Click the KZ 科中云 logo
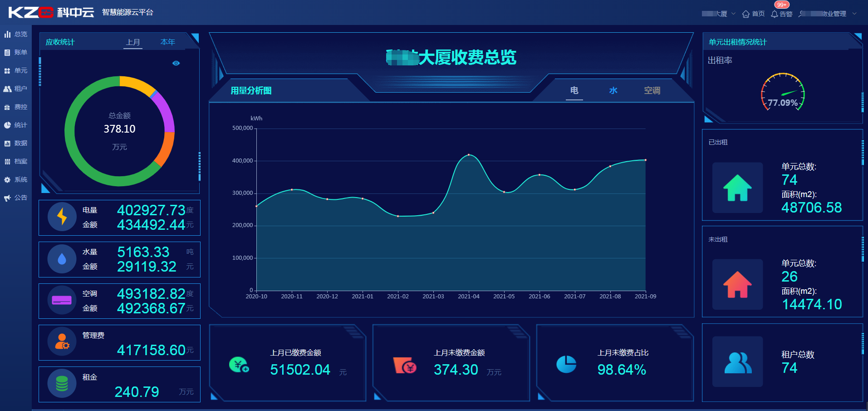This screenshot has height=411, width=868. click(x=51, y=12)
